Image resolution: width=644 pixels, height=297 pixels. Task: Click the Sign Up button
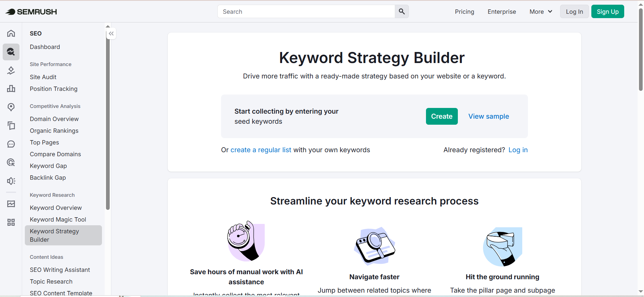607,12
